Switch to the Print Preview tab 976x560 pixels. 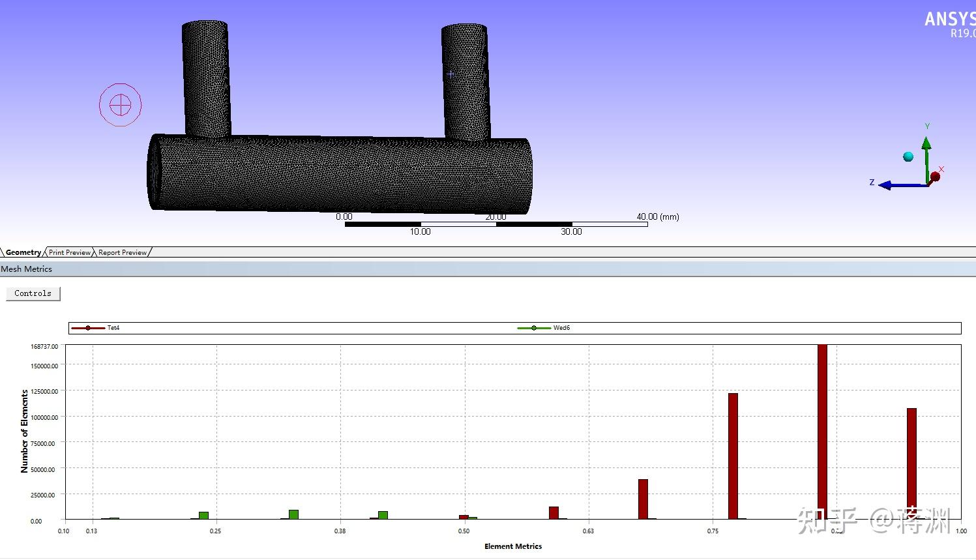tap(69, 252)
